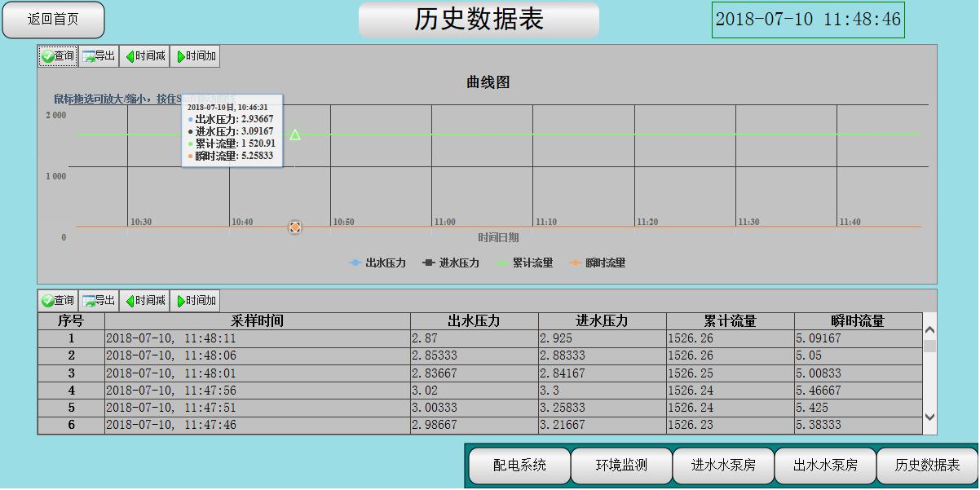The height and width of the screenshot is (490, 980).
Task: Click the 查询 icon above the data table
Action: (x=58, y=300)
